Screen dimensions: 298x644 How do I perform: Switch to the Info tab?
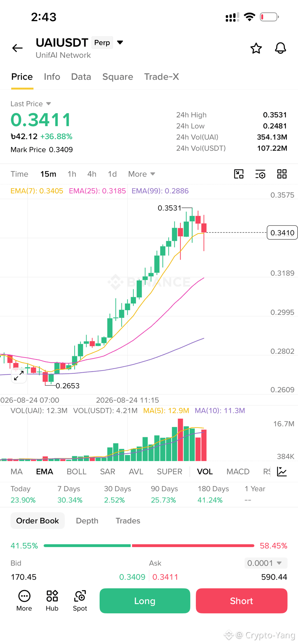(x=52, y=77)
